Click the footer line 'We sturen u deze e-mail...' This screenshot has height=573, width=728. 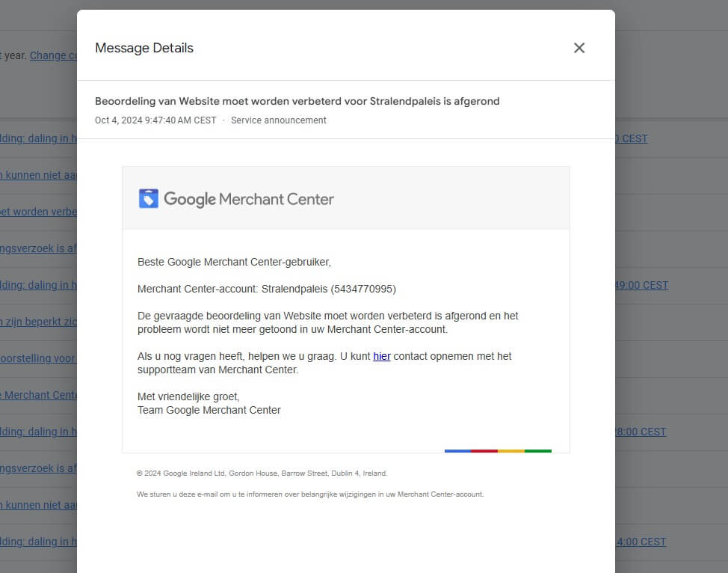point(310,494)
